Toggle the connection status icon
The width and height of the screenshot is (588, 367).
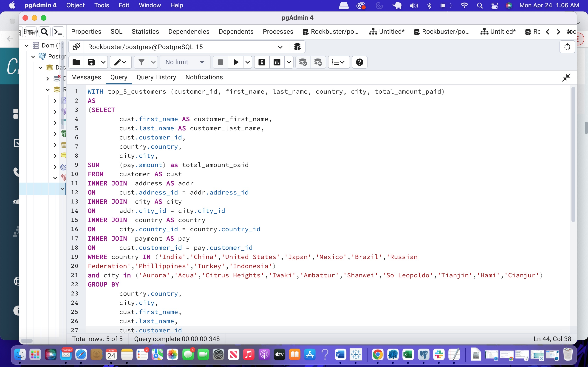click(x=76, y=47)
